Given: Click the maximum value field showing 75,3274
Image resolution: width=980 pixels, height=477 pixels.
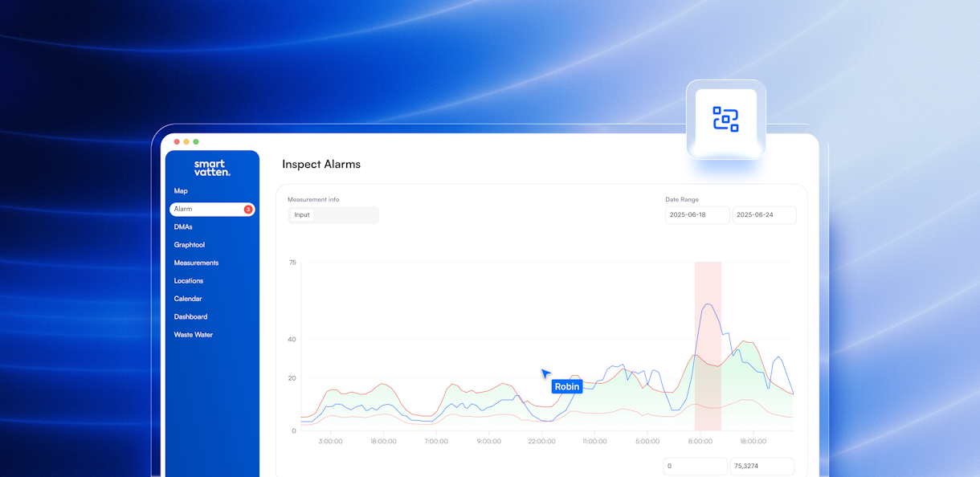Looking at the screenshot, I should point(761,466).
